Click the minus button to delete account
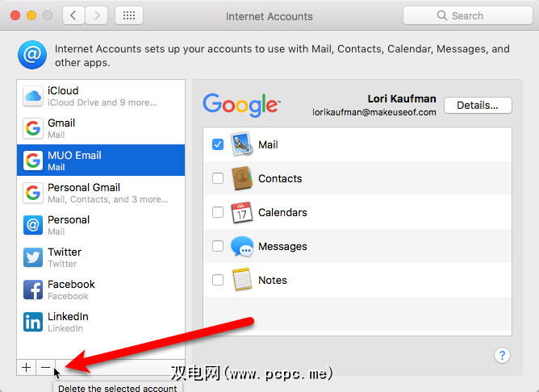The height and width of the screenshot is (392, 539). point(45,367)
